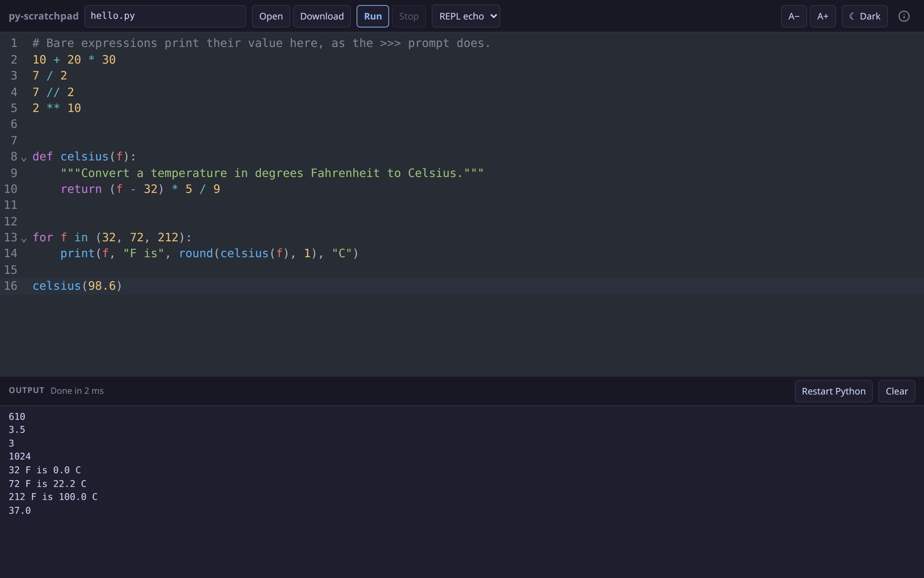
Task: Click output value 1024
Action: pyautogui.click(x=20, y=456)
